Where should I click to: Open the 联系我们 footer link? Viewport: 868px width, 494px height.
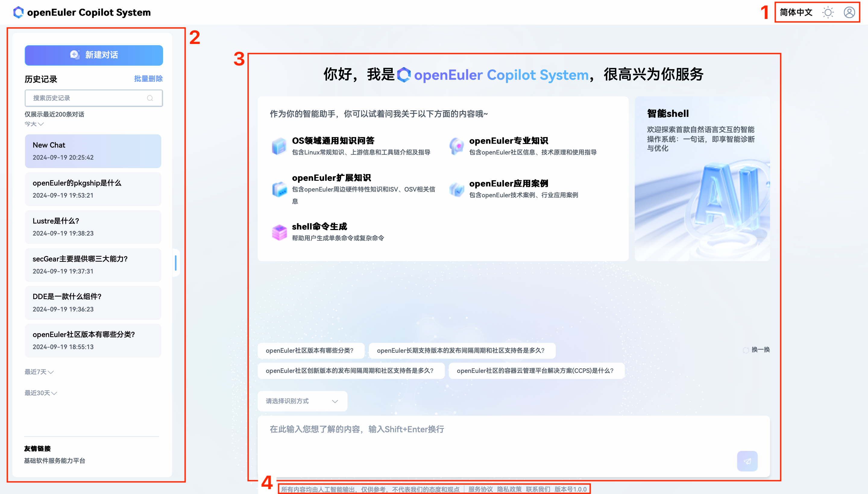(538, 489)
